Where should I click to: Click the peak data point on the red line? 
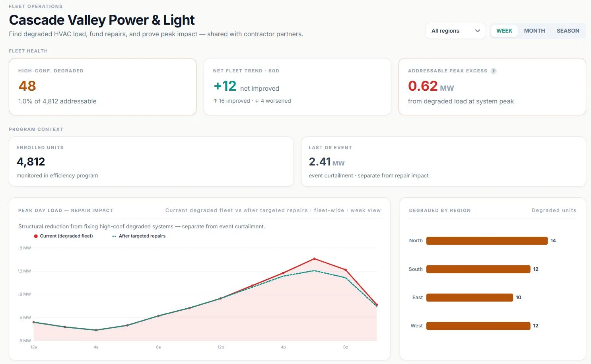314,259
